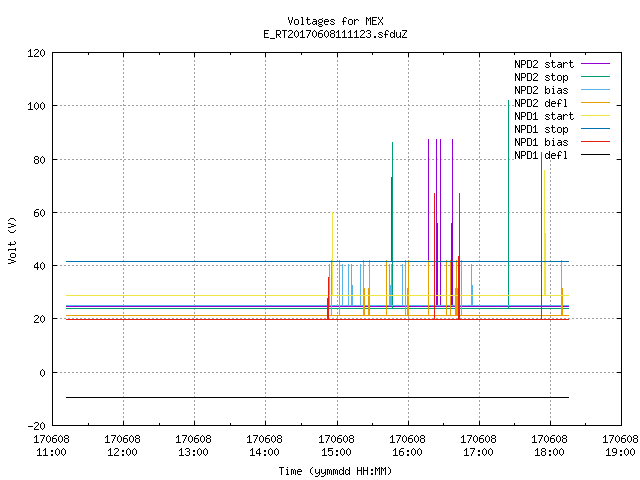Image resolution: width=640 pixels, height=480 pixels.
Task: Click the x-axis tick label 14:00
Action: coord(264,452)
